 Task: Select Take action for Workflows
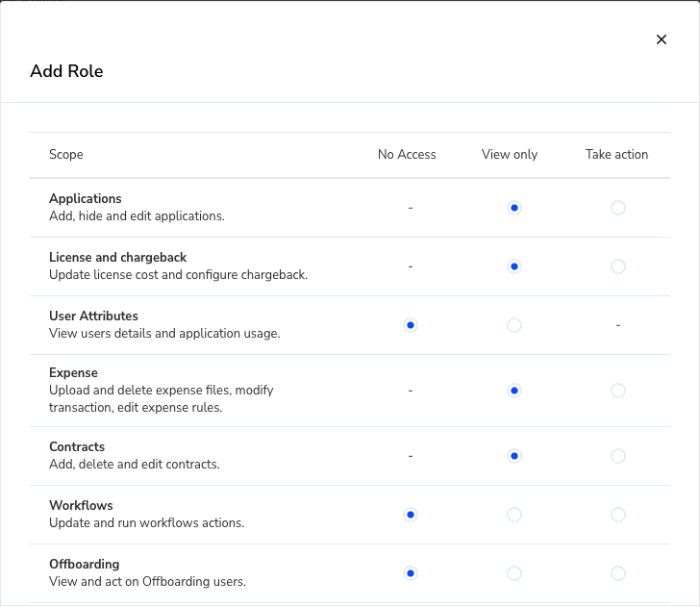[618, 515]
